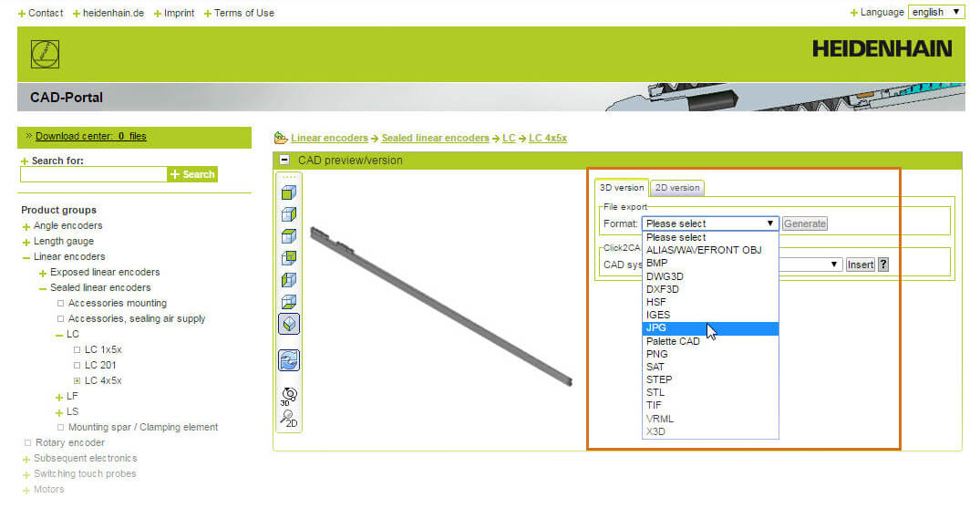Image resolution: width=980 pixels, height=519 pixels.
Task: Click the Generate button
Action: (x=804, y=223)
